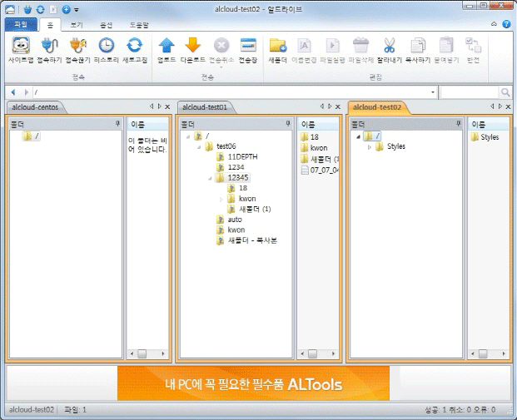Open the 파일 file menu tab
This screenshot has height=420, width=517.
click(x=21, y=25)
